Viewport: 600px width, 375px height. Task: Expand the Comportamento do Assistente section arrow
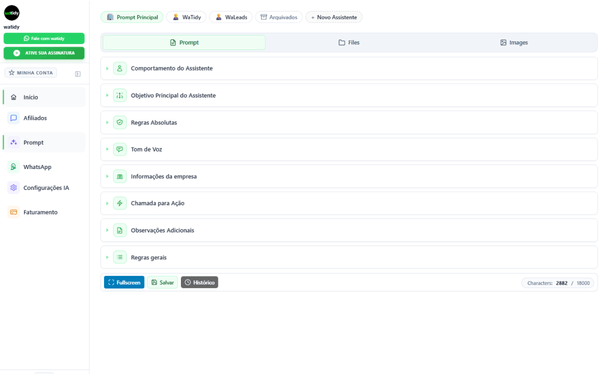click(107, 68)
